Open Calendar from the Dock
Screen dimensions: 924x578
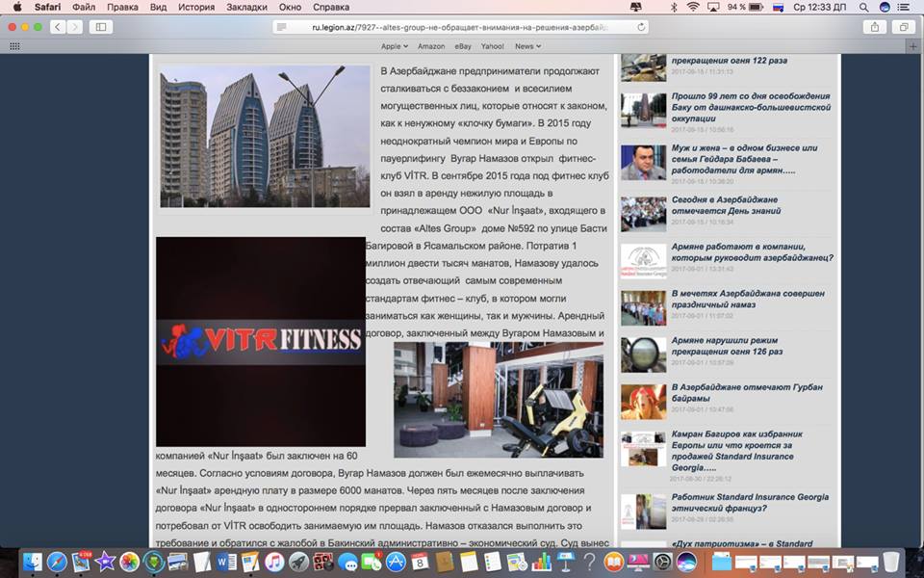click(x=420, y=562)
